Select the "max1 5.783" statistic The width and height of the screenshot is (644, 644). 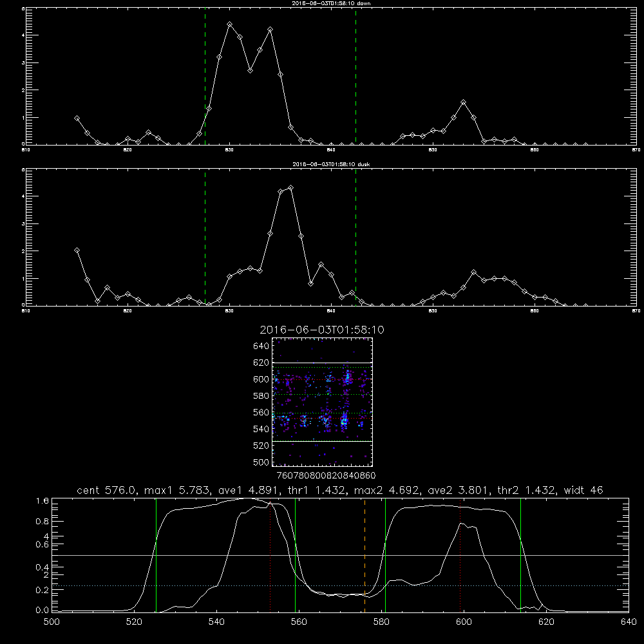(x=178, y=490)
